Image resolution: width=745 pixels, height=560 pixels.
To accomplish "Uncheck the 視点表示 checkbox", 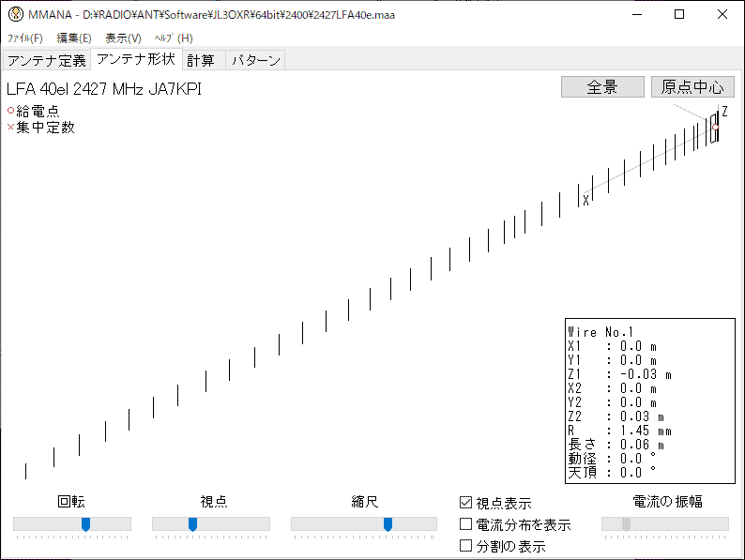I will pyautogui.click(x=466, y=504).
